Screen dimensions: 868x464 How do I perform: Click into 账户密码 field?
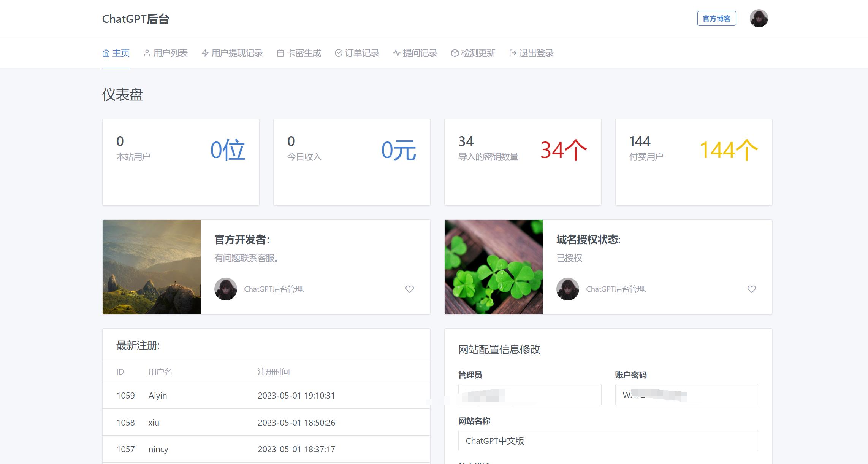click(x=686, y=395)
